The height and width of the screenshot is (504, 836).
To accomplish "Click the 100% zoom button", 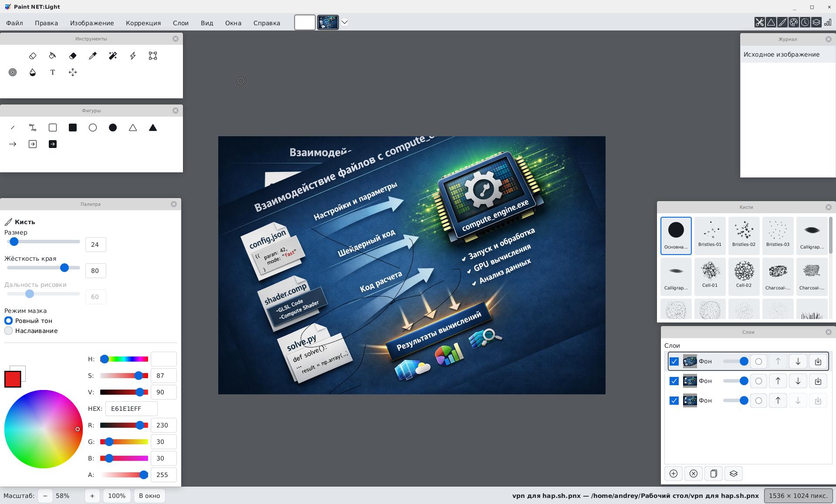I will (117, 496).
